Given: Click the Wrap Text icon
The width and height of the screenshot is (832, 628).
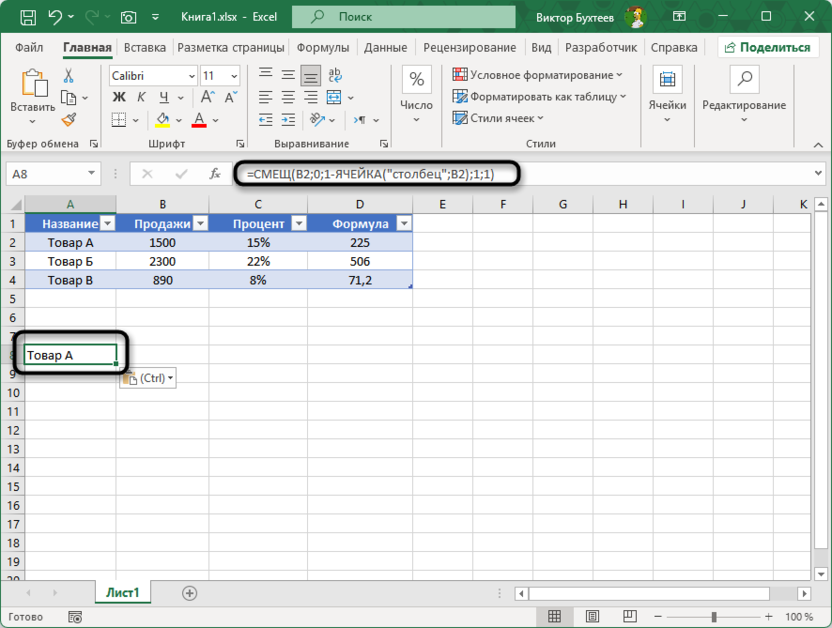Looking at the screenshot, I should (337, 76).
